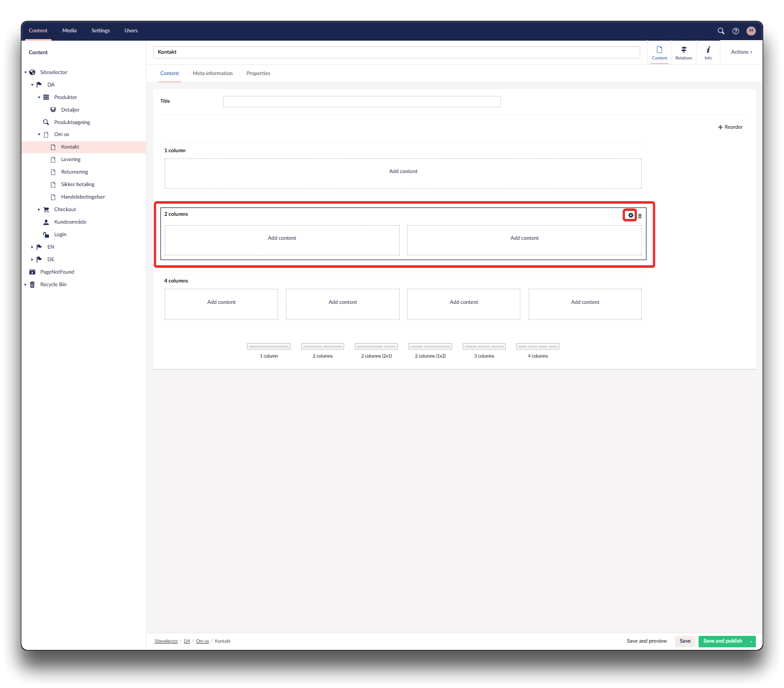Click the search magnifier icon in header

[721, 31]
